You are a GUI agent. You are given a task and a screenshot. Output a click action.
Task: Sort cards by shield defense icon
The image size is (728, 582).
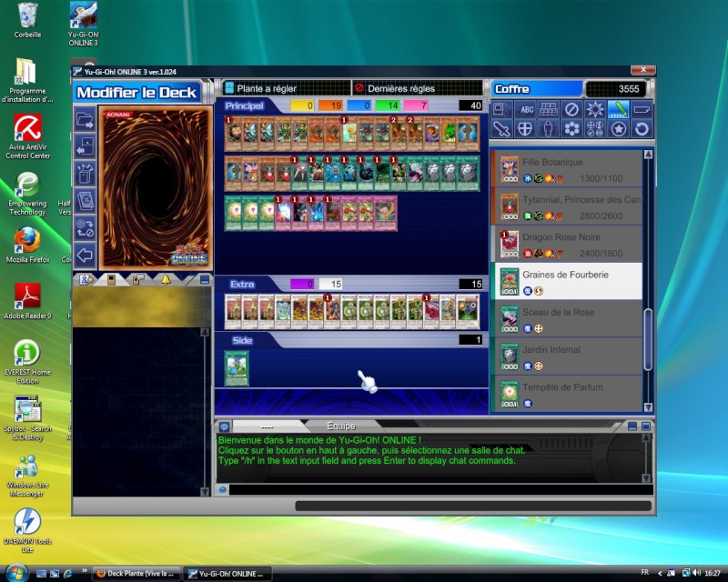525,128
